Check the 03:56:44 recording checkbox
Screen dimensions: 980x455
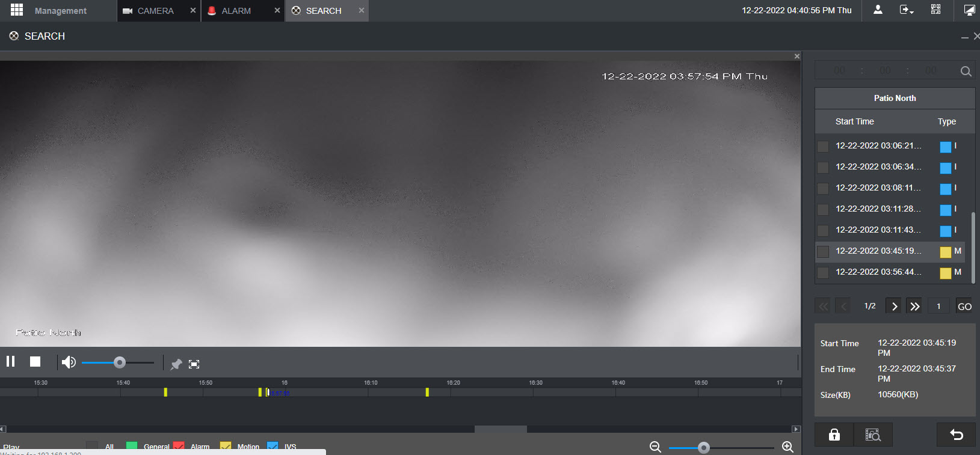tap(823, 272)
